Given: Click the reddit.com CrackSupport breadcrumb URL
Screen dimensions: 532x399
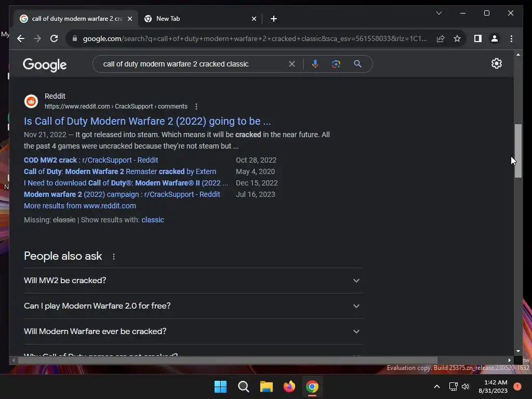Looking at the screenshot, I should (116, 107).
